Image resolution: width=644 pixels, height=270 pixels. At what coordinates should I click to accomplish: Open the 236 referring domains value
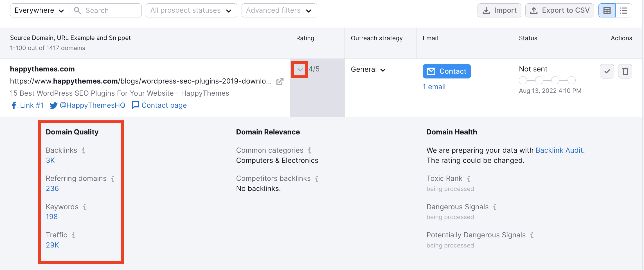52,188
